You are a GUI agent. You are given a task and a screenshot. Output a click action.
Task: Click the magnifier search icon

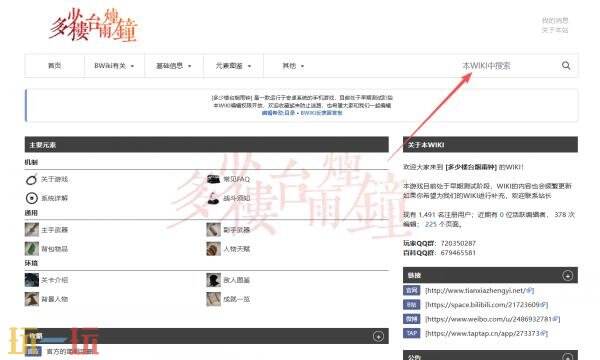pos(566,65)
